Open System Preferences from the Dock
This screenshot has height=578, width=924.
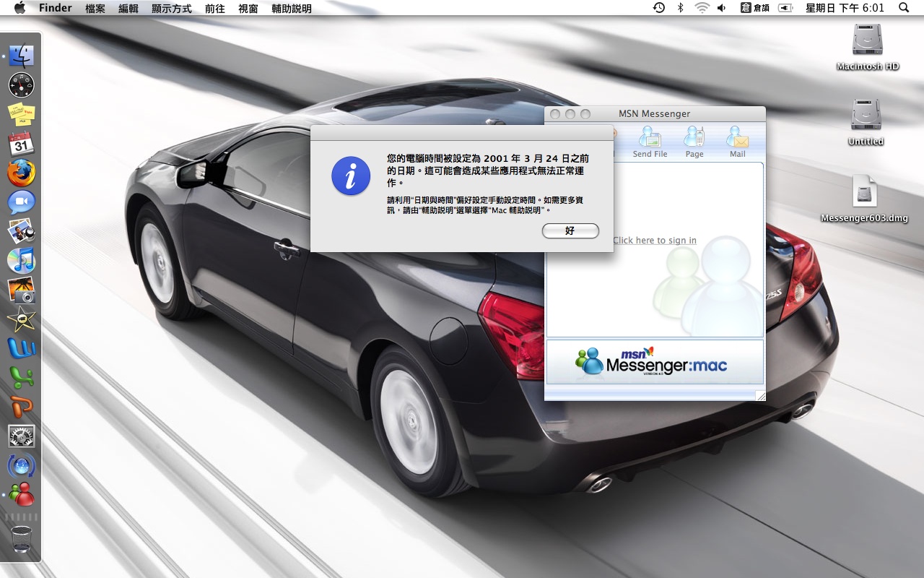coord(22,436)
